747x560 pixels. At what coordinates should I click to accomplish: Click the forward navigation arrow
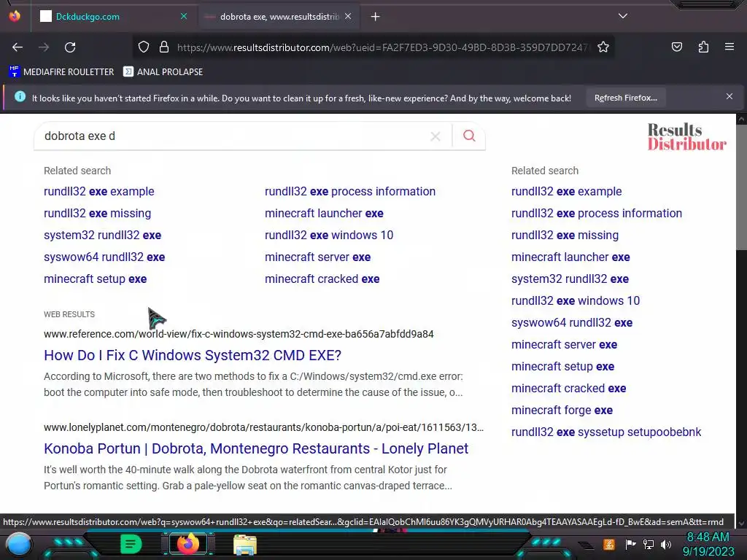(44, 47)
